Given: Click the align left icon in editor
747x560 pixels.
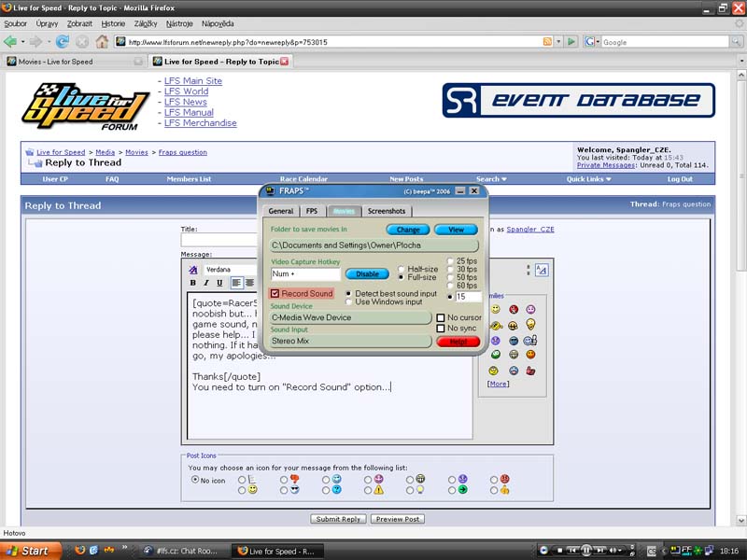Looking at the screenshot, I should pyautogui.click(x=236, y=283).
